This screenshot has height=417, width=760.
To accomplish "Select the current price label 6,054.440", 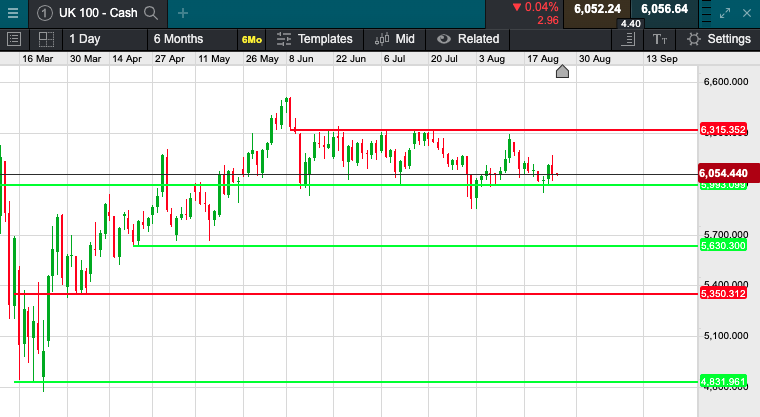I will [728, 173].
